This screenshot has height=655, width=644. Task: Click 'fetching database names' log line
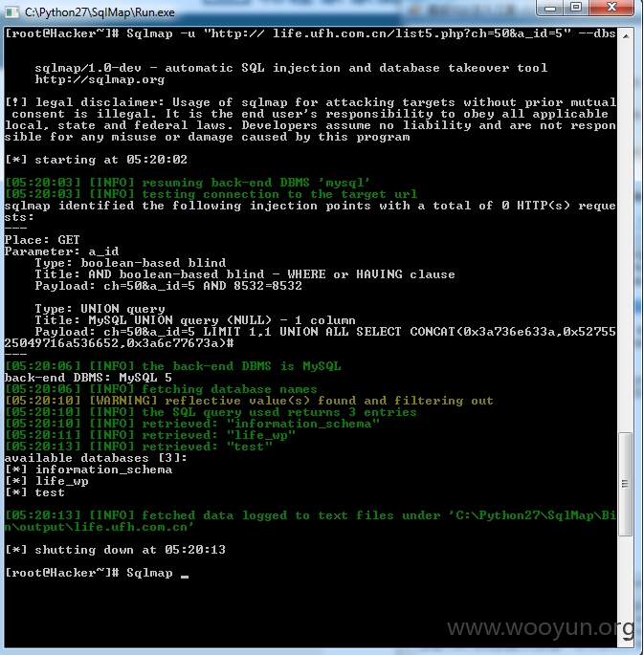click(161, 389)
